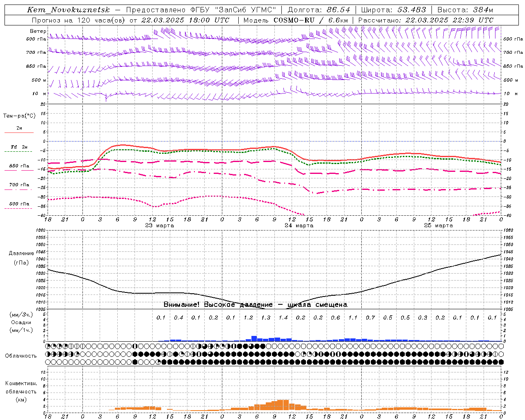Click the Облачность panel label
The image size is (525, 420).
point(21,356)
